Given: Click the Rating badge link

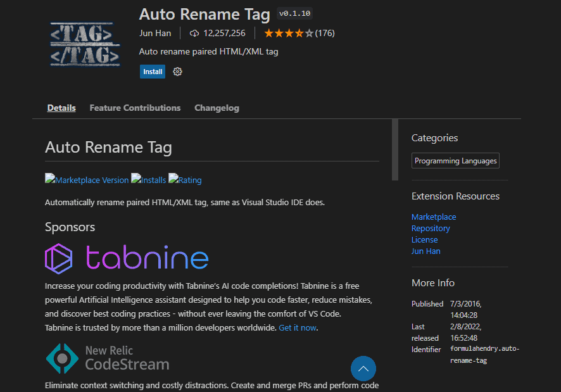Looking at the screenshot, I should [x=185, y=180].
